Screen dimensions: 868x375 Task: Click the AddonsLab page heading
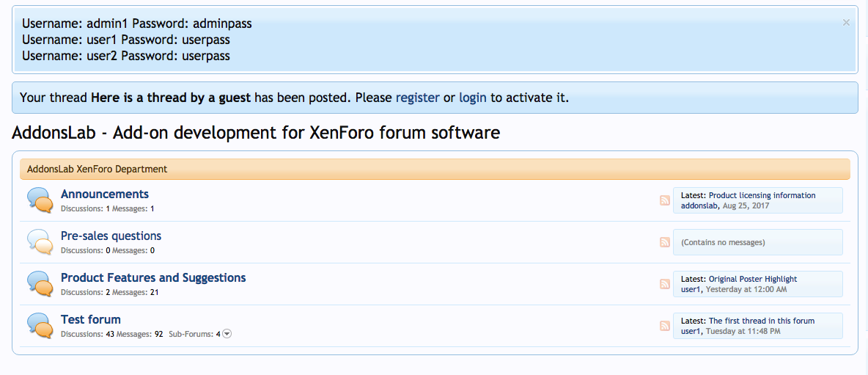(x=256, y=133)
